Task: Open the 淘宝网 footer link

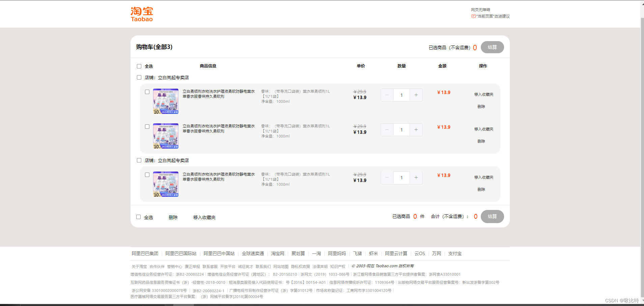Action: coord(278,253)
